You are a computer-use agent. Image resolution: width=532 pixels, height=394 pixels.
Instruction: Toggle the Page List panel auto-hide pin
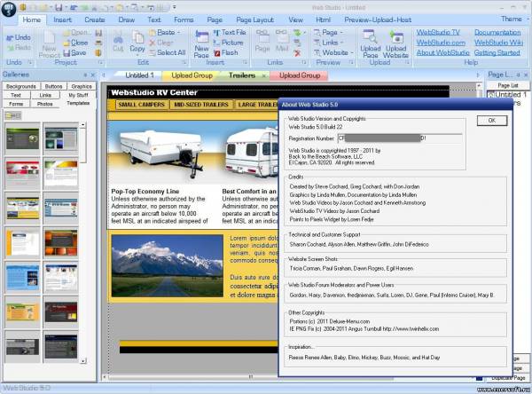[x=518, y=75]
